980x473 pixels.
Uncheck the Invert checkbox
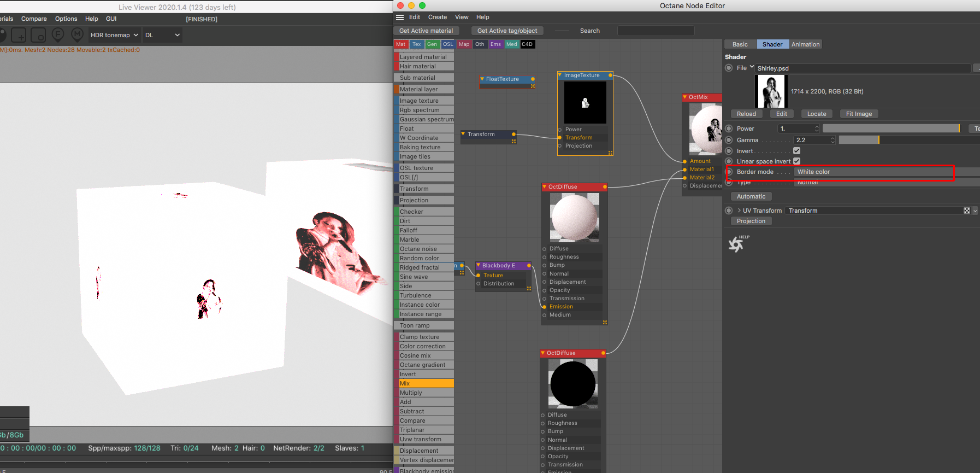coord(796,151)
